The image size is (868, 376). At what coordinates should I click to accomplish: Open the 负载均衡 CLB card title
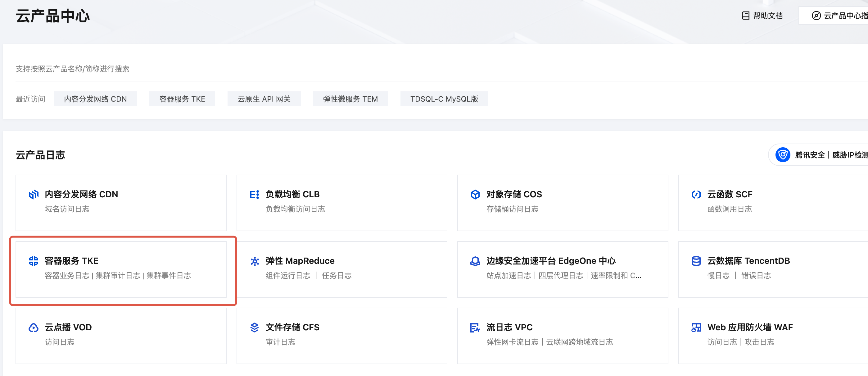click(292, 194)
